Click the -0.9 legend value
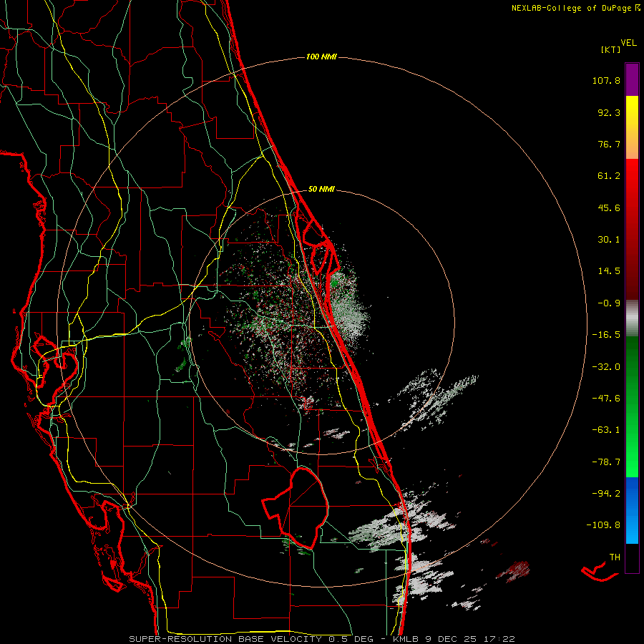 (x=609, y=303)
